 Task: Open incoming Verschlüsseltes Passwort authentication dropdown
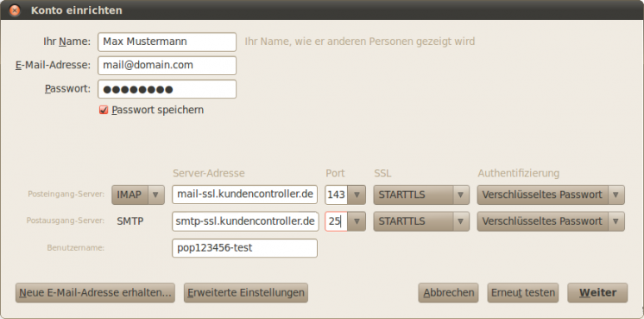coord(551,195)
